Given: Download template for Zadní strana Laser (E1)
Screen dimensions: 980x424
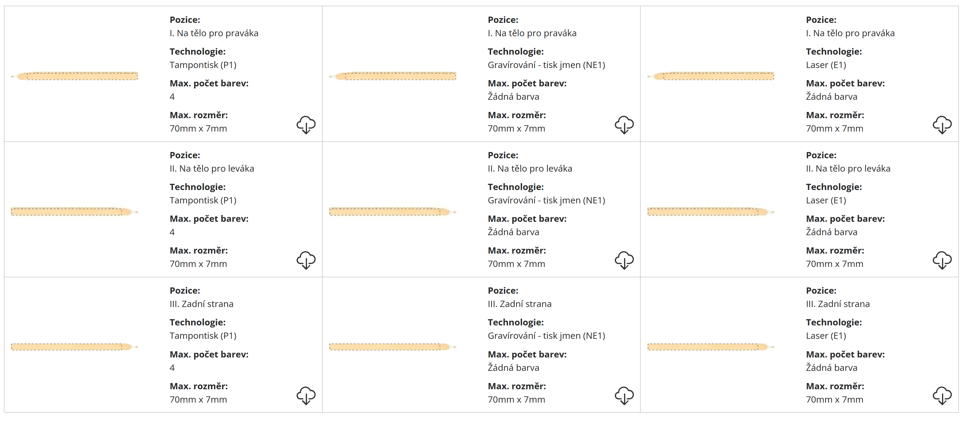Looking at the screenshot, I should (x=942, y=395).
